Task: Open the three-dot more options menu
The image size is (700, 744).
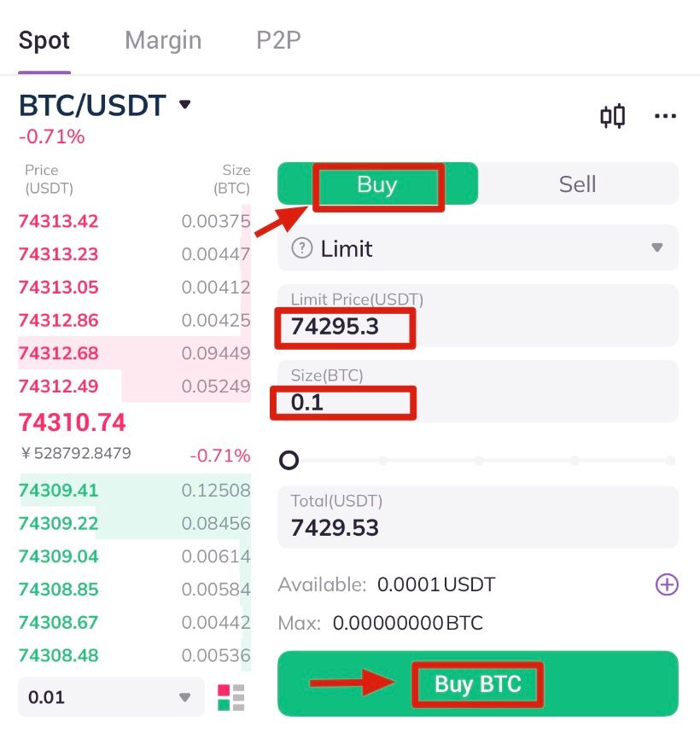Action: (x=665, y=116)
